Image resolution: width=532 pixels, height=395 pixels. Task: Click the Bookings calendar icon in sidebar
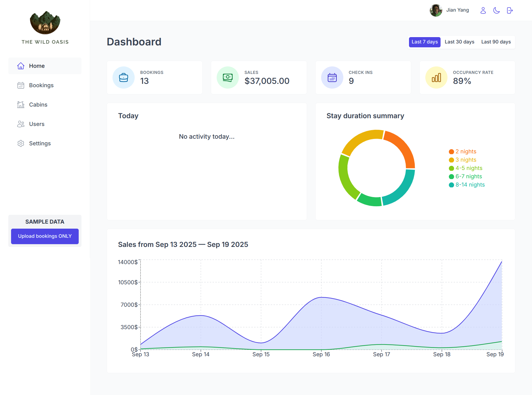21,85
